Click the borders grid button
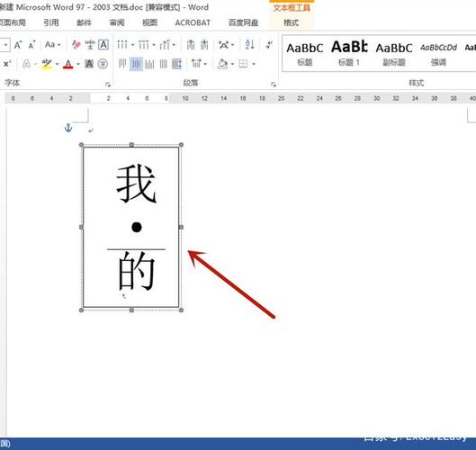This screenshot has height=450, width=476. (x=243, y=64)
